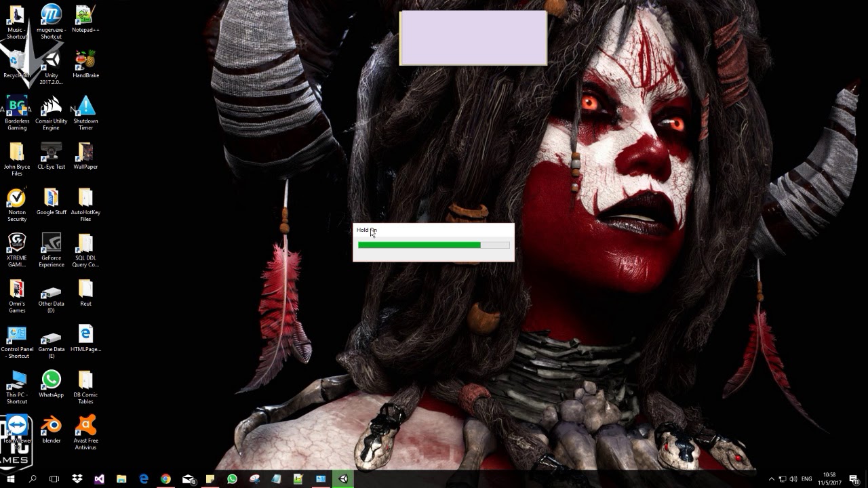This screenshot has height=488, width=868.
Task: Launch Edge browser from taskbar
Action: 144,479
